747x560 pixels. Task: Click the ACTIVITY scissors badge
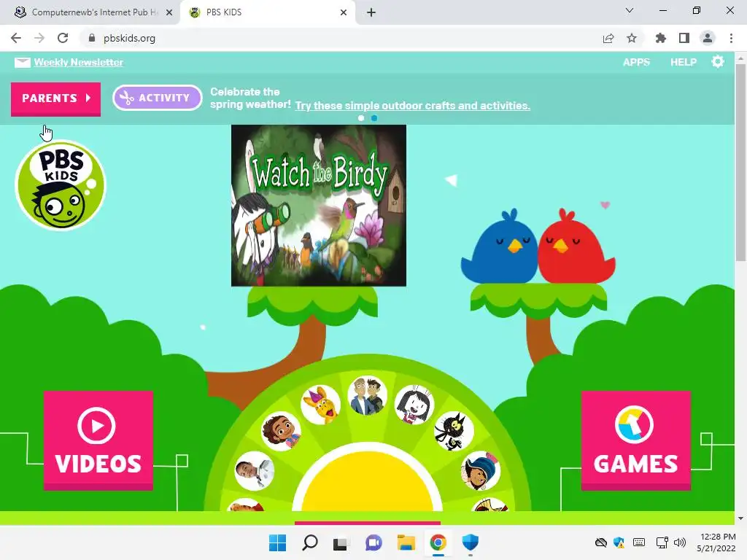pyautogui.click(x=158, y=98)
